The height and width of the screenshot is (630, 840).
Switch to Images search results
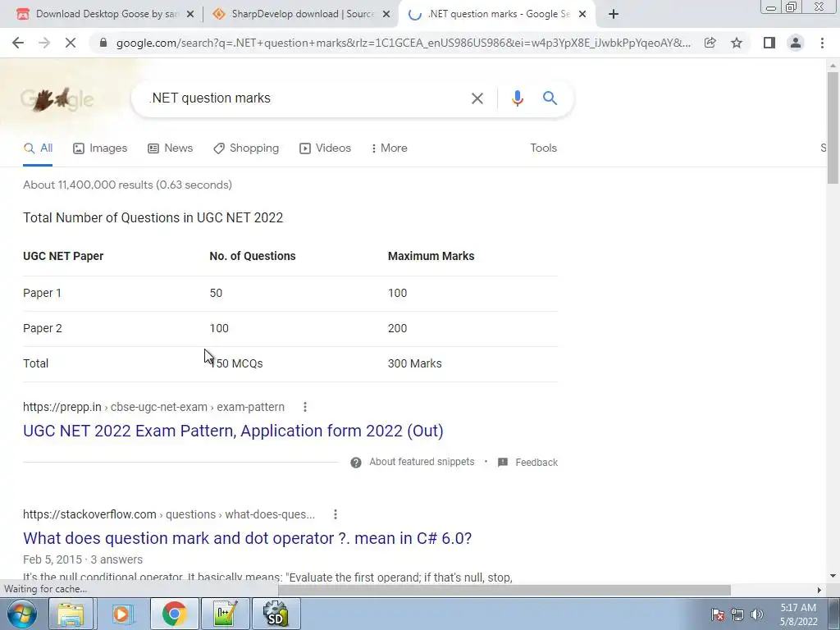coord(100,148)
